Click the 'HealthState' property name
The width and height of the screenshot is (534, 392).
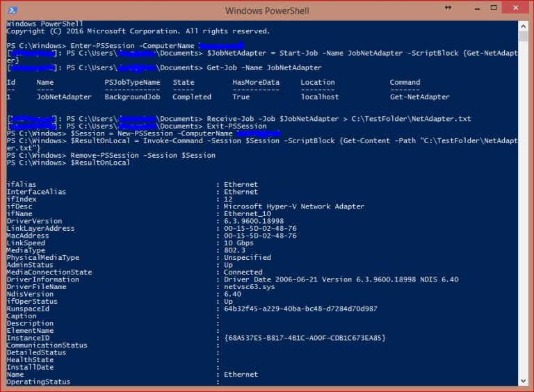(30, 360)
